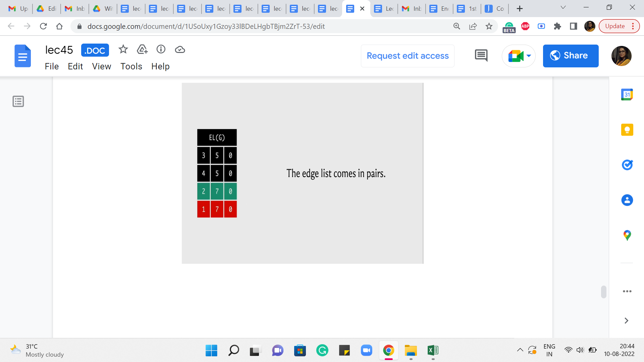
Task: Open Excel from Windows taskbar
Action: [x=433, y=351]
